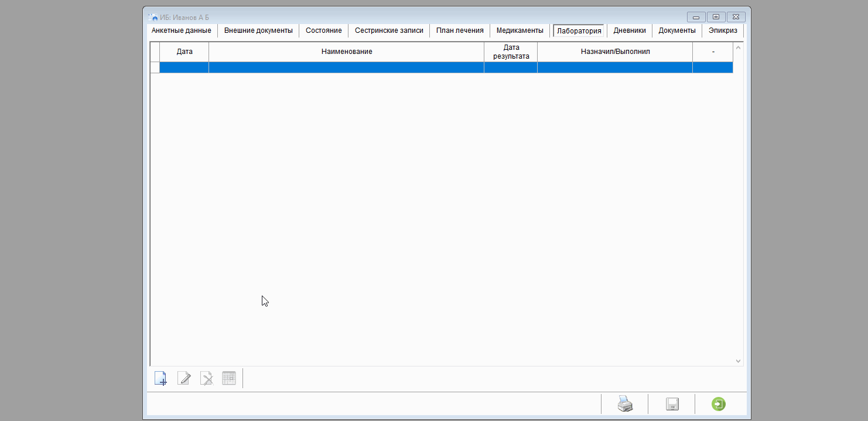The image size is (868, 421).
Task: Open the Анкетные данные tab
Action: pyautogui.click(x=181, y=30)
